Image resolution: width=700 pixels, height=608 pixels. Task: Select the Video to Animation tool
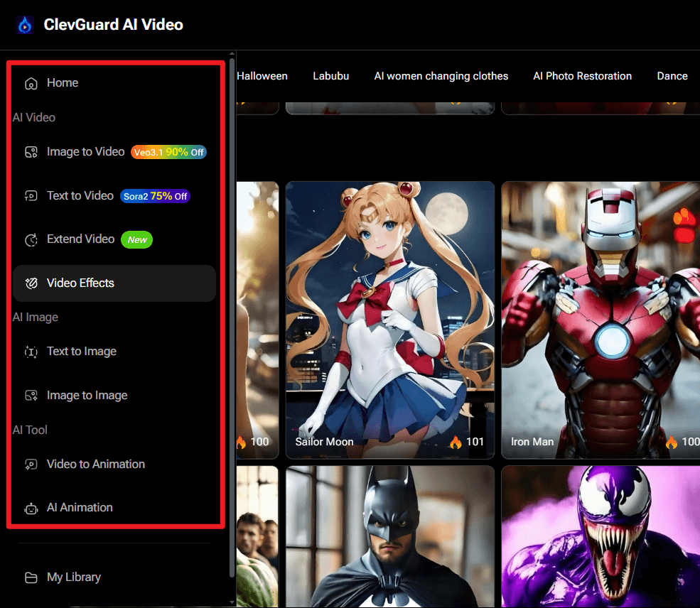click(95, 464)
